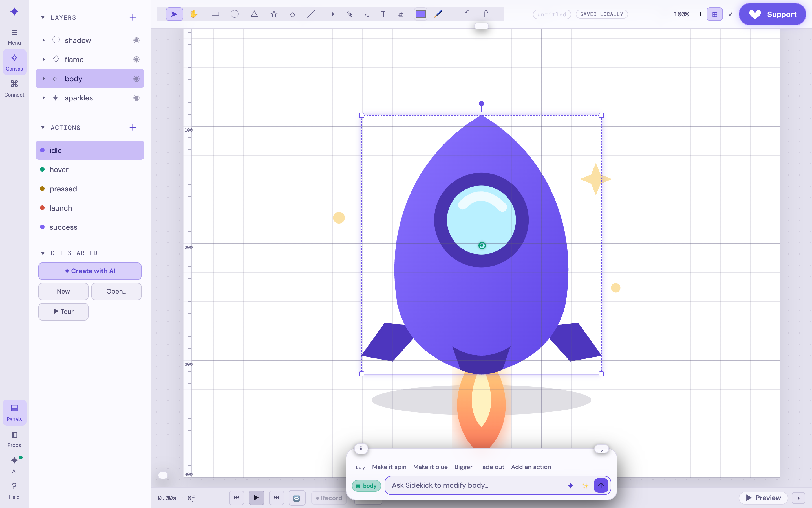
Task: Select the ellipse shape tool
Action: pos(235,14)
